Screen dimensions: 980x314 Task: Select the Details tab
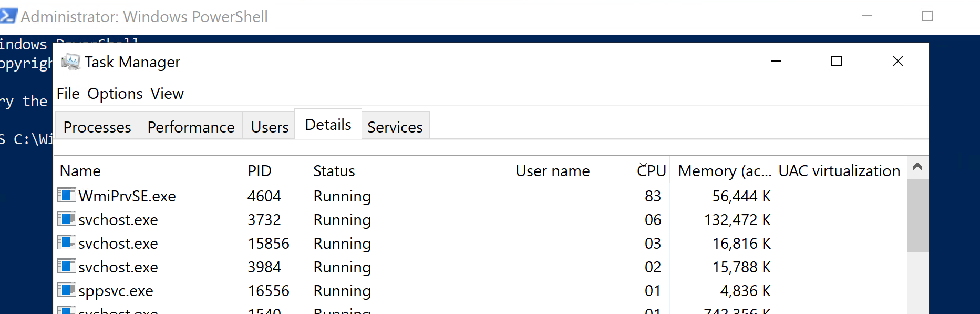tap(328, 125)
